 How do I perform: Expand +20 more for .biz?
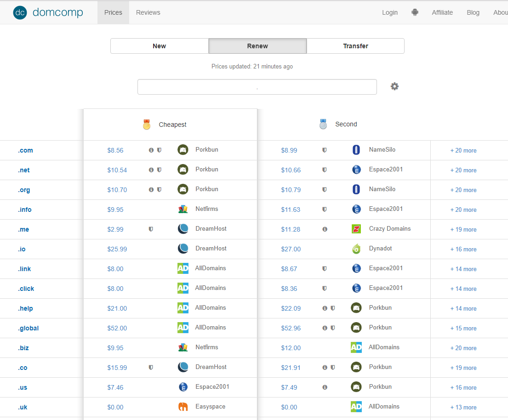pyautogui.click(x=463, y=348)
